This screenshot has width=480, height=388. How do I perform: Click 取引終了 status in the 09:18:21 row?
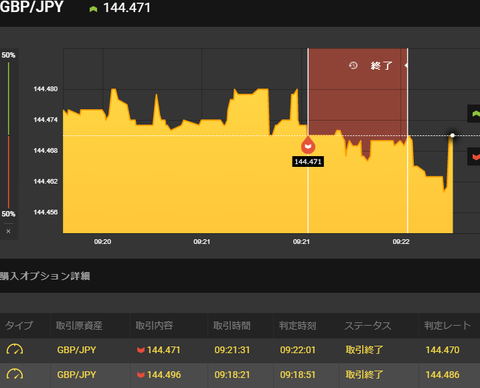(x=364, y=375)
